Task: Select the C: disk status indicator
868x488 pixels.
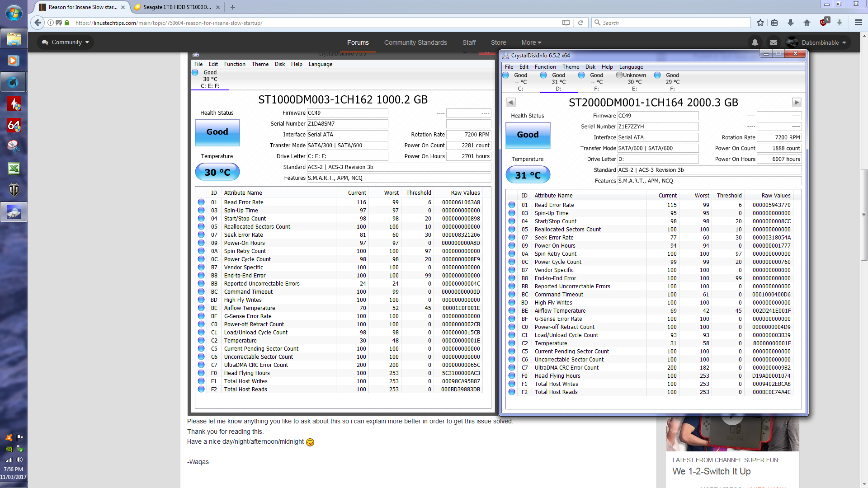Action: (x=520, y=82)
